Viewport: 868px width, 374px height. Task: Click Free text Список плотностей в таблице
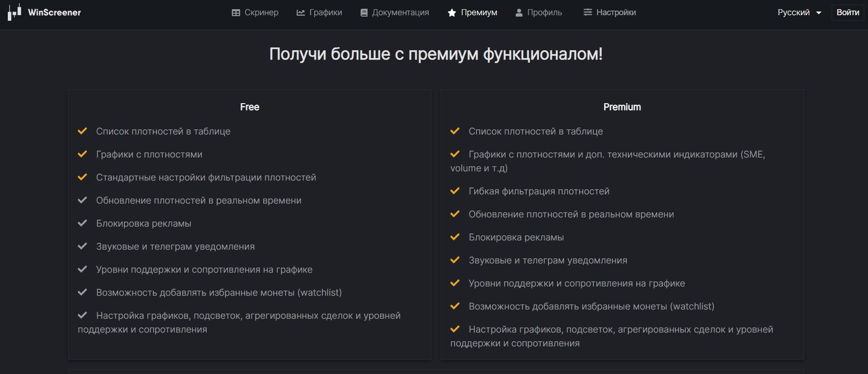(x=163, y=131)
